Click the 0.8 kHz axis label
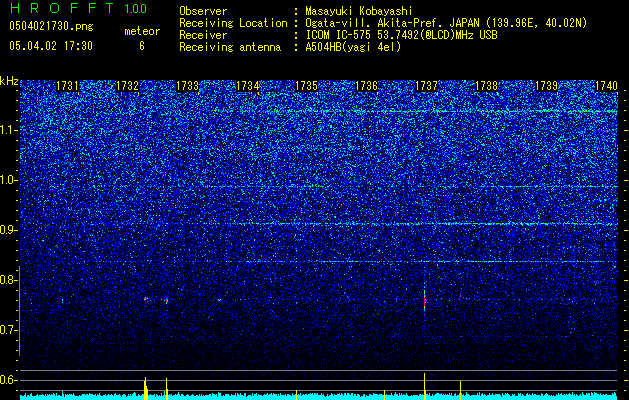Image resolution: width=629 pixels, height=400 pixels. 8,280
